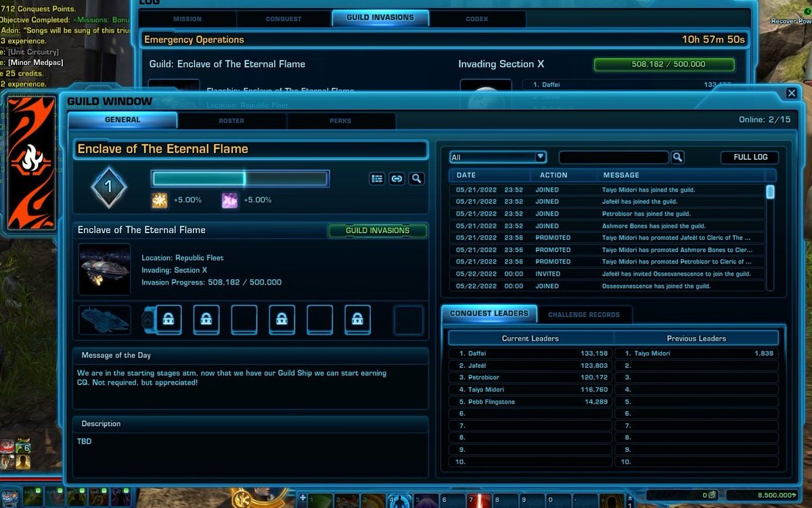Click [Unit Circuitry] link in chat log

click(x=33, y=51)
